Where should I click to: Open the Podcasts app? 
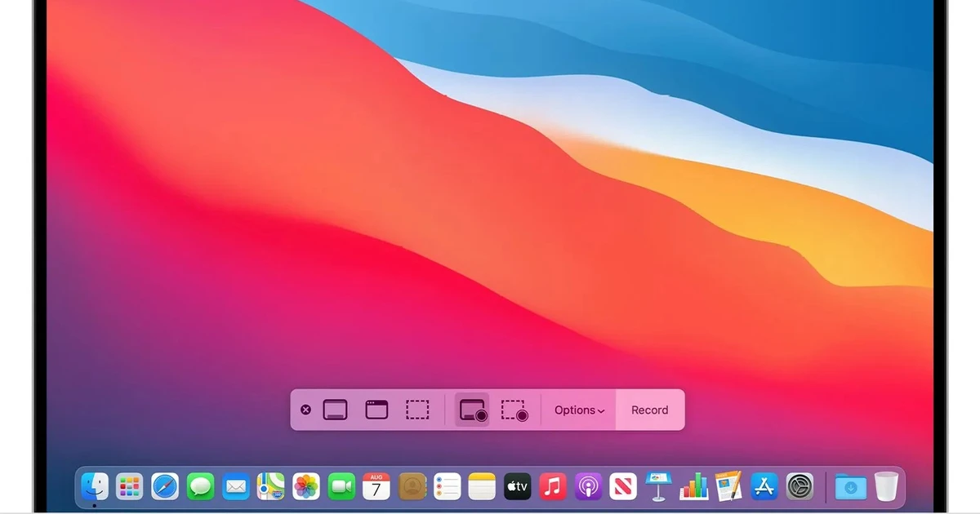(587, 485)
